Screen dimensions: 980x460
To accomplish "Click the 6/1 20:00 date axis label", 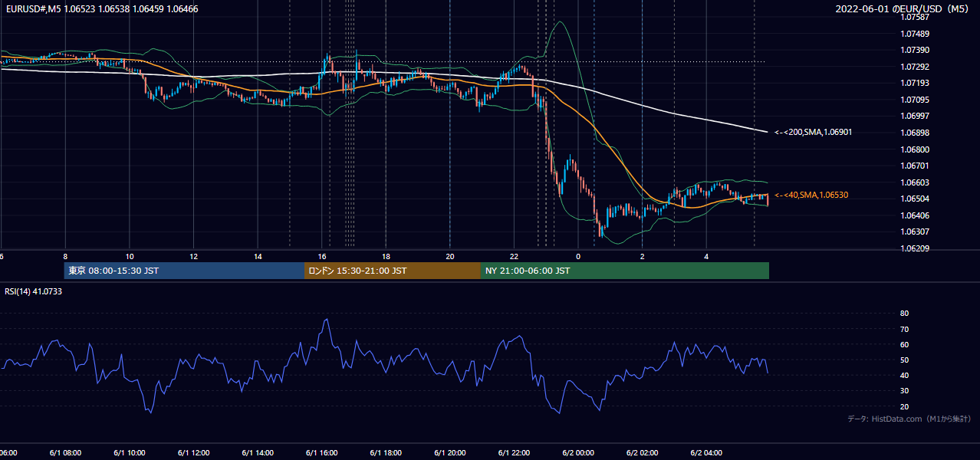I will [x=450, y=453].
